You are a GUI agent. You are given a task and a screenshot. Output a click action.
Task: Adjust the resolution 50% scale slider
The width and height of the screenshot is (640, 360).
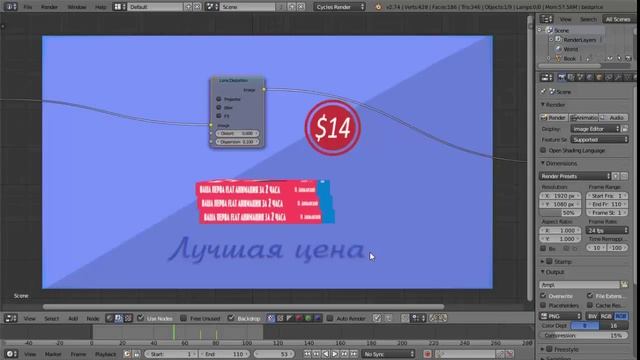pos(560,213)
